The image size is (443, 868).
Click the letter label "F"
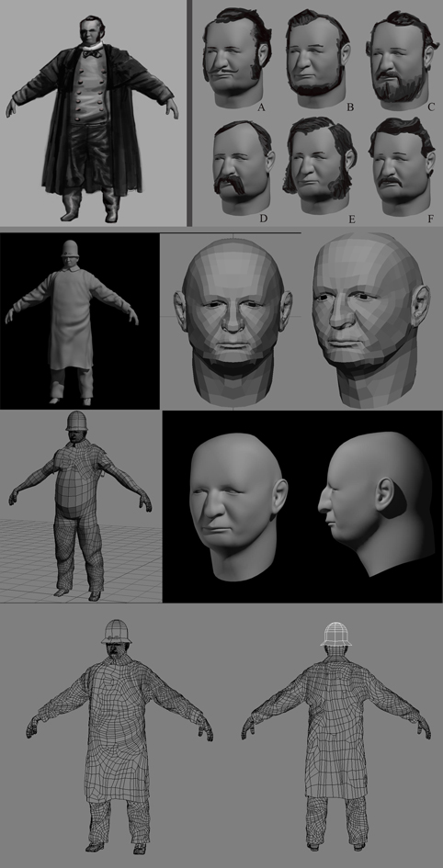[x=430, y=220]
